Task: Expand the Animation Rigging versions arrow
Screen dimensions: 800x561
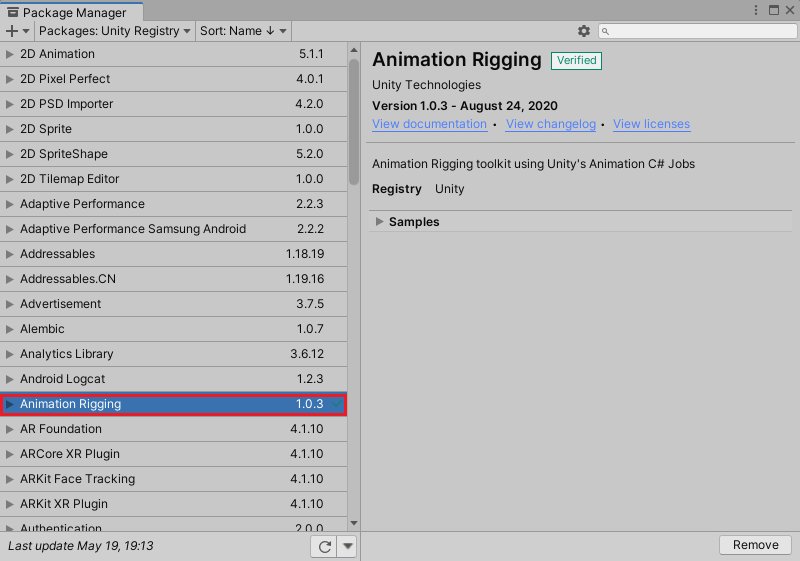Action: (10, 404)
